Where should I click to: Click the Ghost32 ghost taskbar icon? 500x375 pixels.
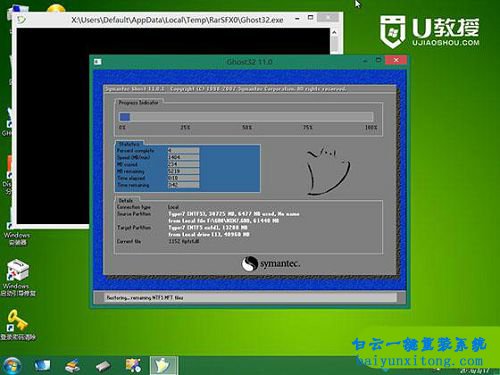[163, 365]
